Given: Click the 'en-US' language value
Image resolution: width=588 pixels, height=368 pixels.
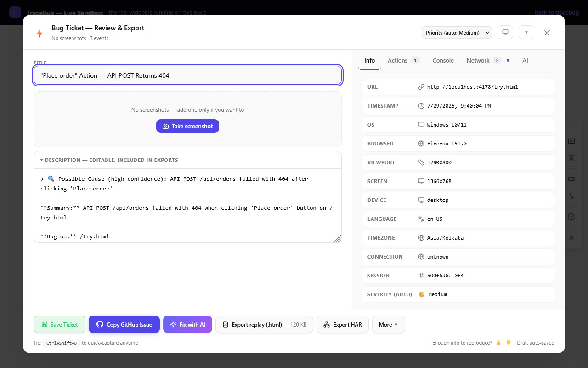Looking at the screenshot, I should point(435,219).
